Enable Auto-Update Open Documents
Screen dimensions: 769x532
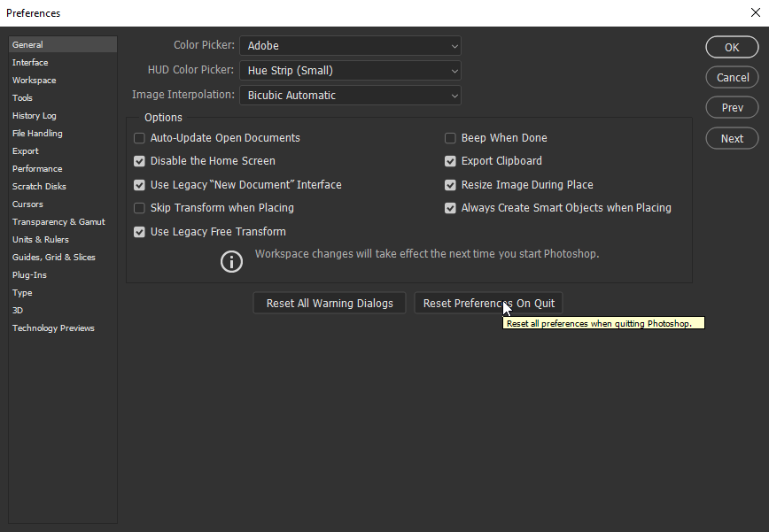click(x=139, y=138)
